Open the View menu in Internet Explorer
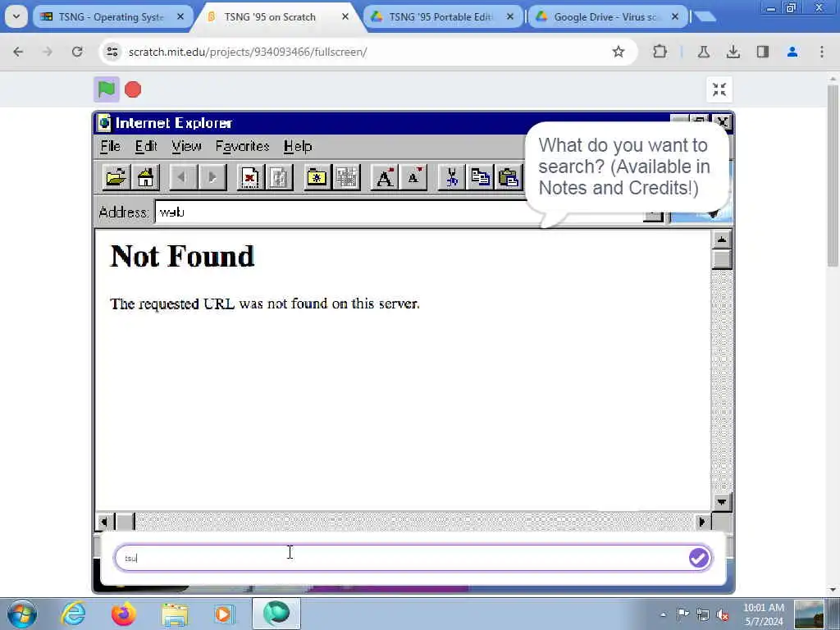 click(x=186, y=146)
